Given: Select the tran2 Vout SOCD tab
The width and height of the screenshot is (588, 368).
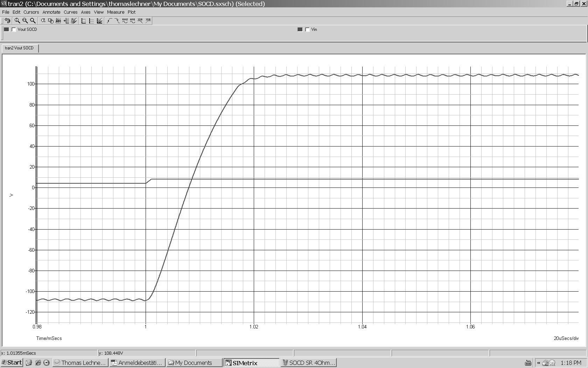Looking at the screenshot, I should click(x=20, y=48).
